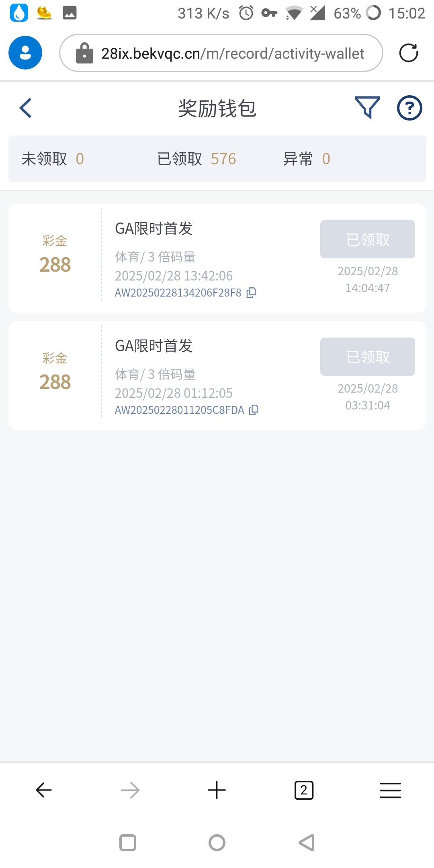
Task: Tap the Android recent apps square button
Action: pyautogui.click(x=128, y=843)
